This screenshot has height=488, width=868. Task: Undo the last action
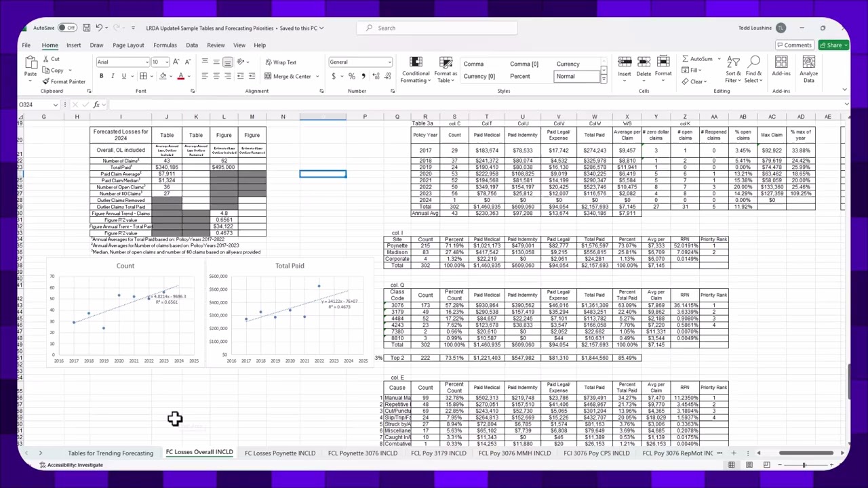point(99,28)
